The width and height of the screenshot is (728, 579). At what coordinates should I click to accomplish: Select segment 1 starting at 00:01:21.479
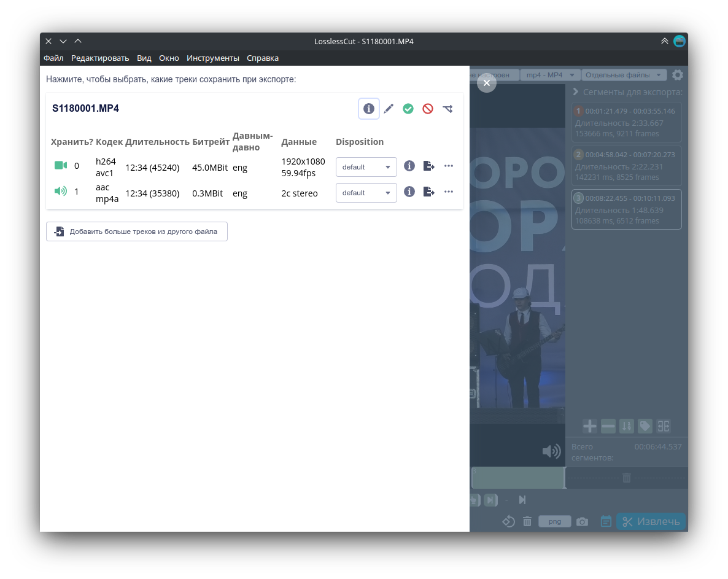pyautogui.click(x=626, y=122)
